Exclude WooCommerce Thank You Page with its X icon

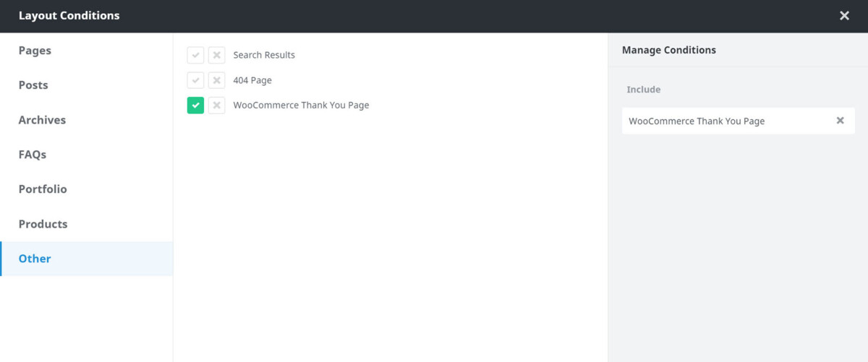pyautogui.click(x=216, y=105)
